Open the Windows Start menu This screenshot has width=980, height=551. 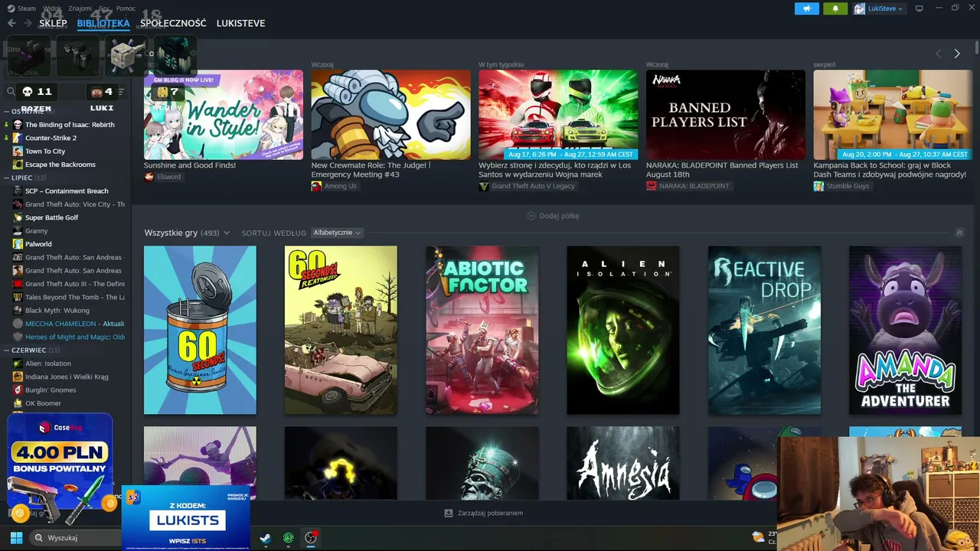coord(16,538)
